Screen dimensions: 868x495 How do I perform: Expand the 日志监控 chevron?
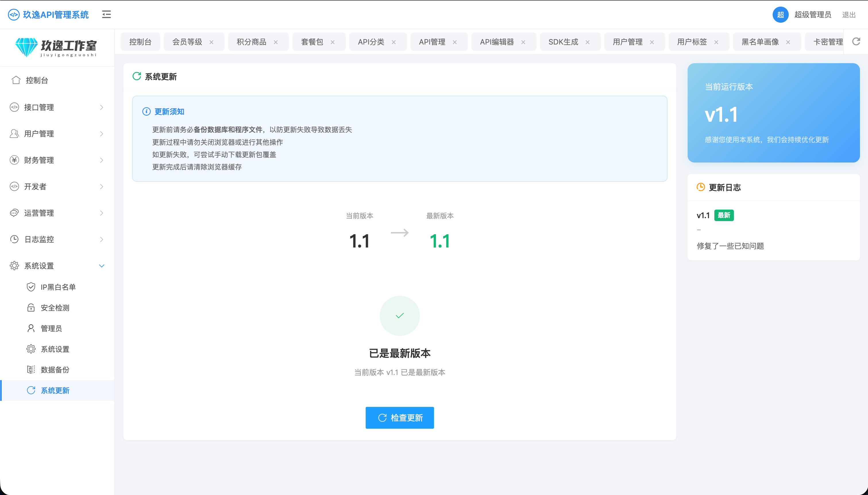[101, 239]
